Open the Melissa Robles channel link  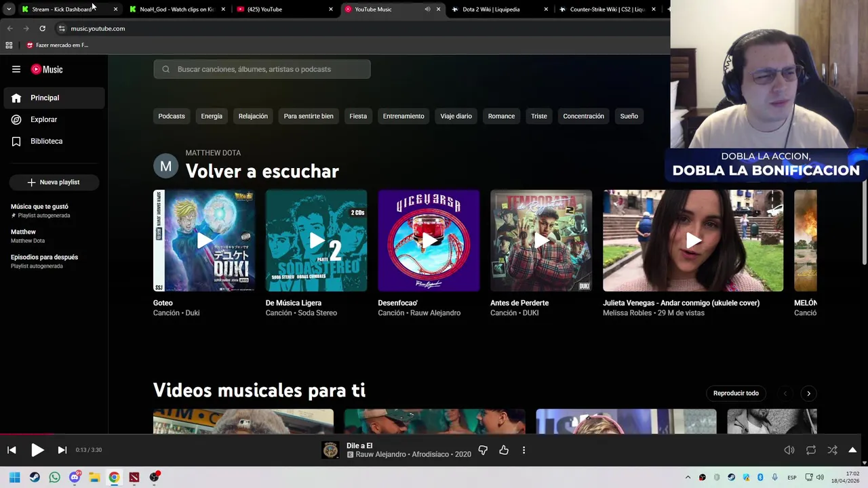point(628,313)
